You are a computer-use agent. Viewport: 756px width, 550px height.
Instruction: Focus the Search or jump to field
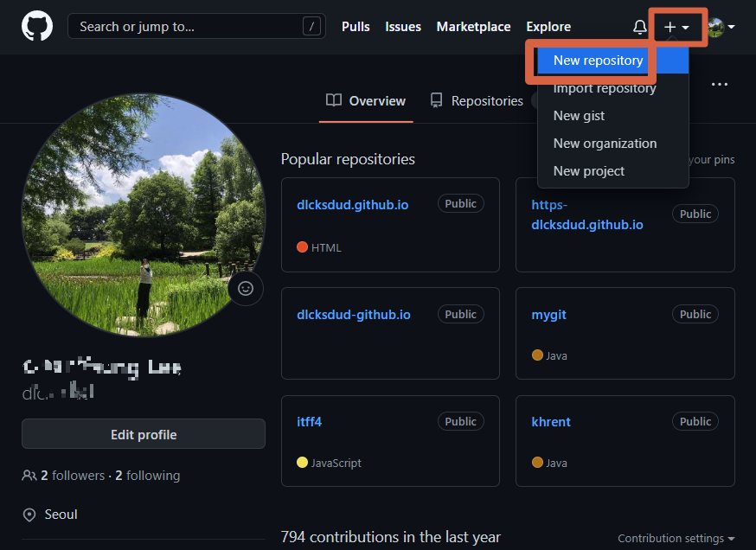[x=196, y=26]
